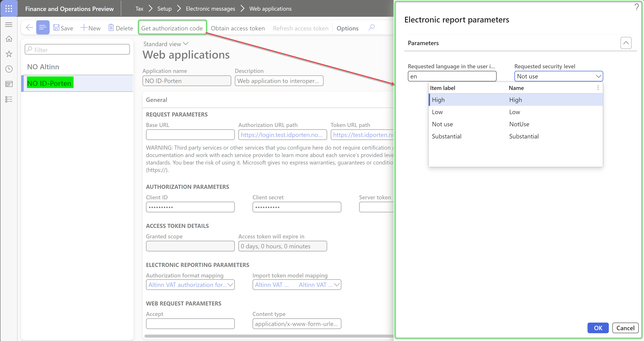This screenshot has height=341, width=644.
Task: Sort by Item label column header
Action: point(443,88)
